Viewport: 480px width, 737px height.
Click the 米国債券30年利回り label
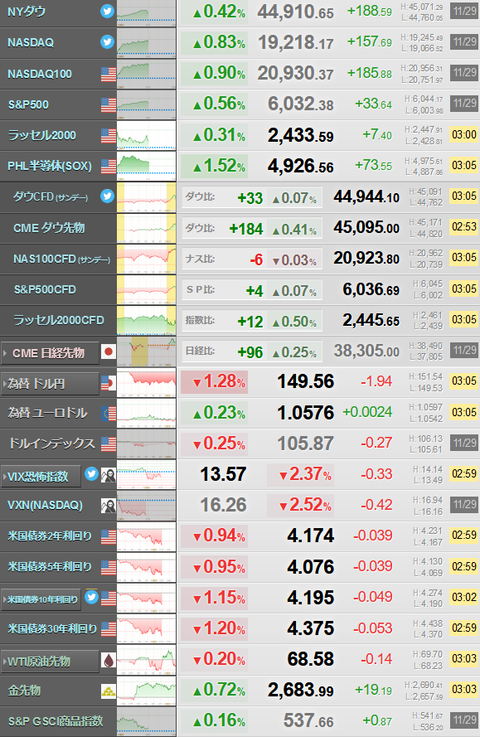[x=52, y=628]
